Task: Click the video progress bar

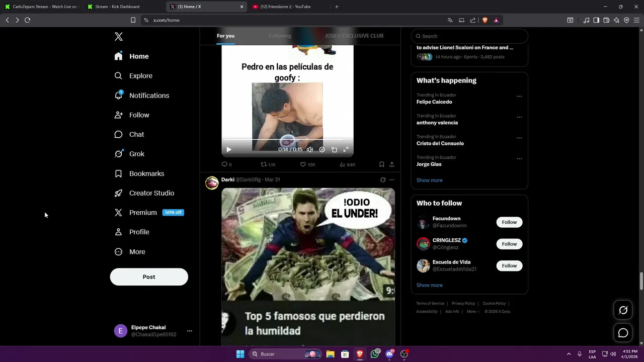Action: pyautogui.click(x=287, y=139)
